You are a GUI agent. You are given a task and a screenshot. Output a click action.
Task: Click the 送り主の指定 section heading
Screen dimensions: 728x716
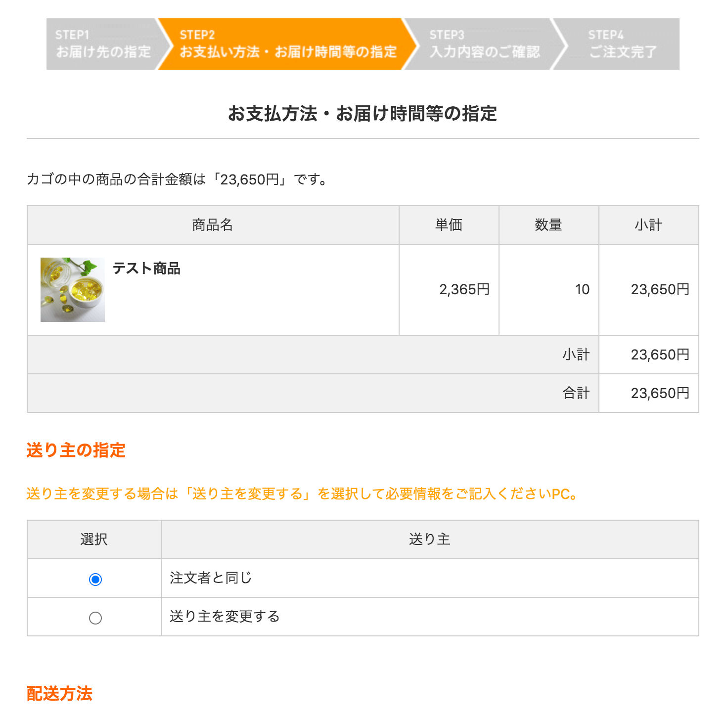coord(76,450)
